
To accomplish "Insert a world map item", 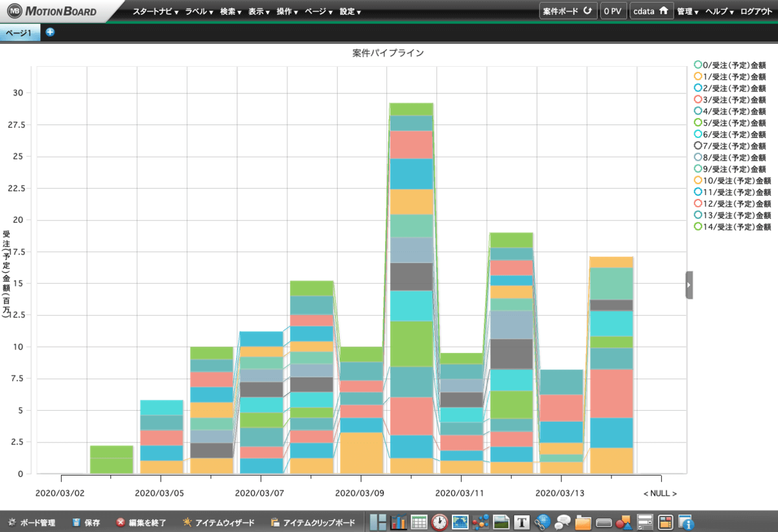I will [460, 522].
